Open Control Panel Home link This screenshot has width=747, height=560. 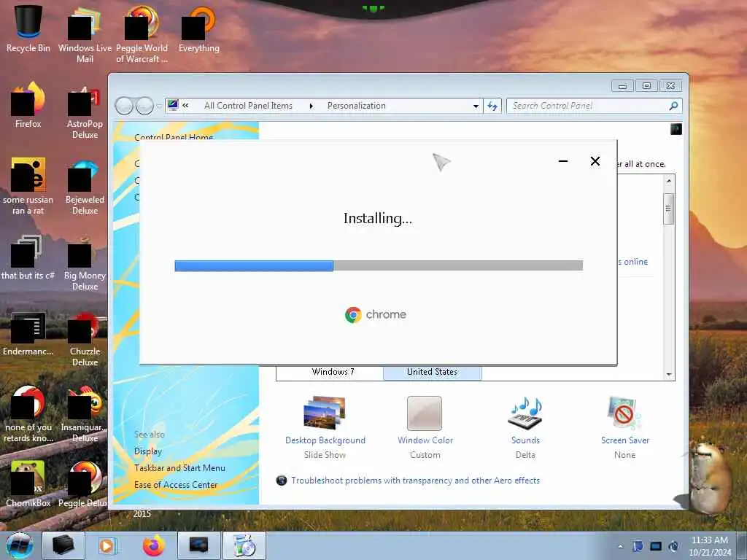pyautogui.click(x=174, y=137)
